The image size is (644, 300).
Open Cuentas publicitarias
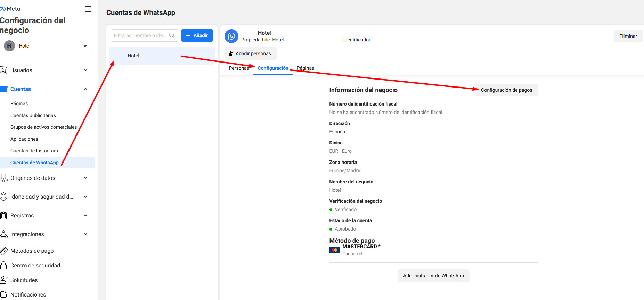pos(33,115)
